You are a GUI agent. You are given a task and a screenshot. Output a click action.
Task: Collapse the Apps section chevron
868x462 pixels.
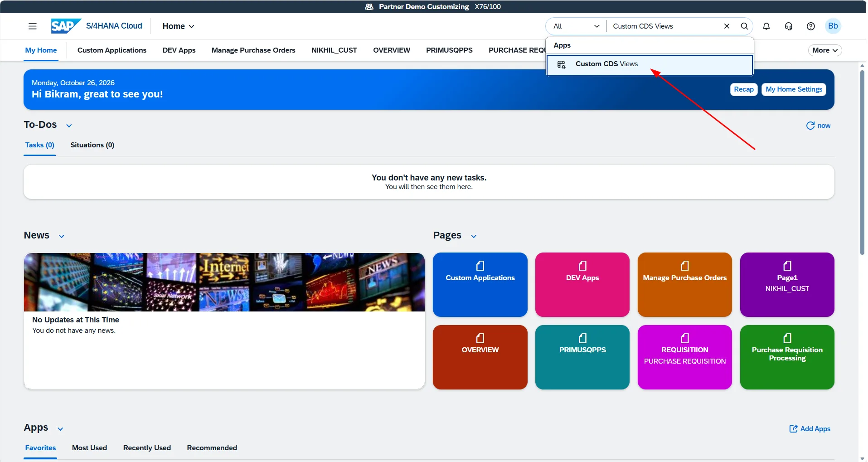(x=60, y=429)
